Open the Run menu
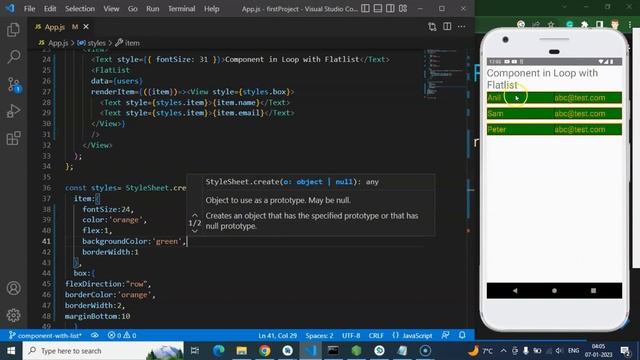 pos(153,9)
